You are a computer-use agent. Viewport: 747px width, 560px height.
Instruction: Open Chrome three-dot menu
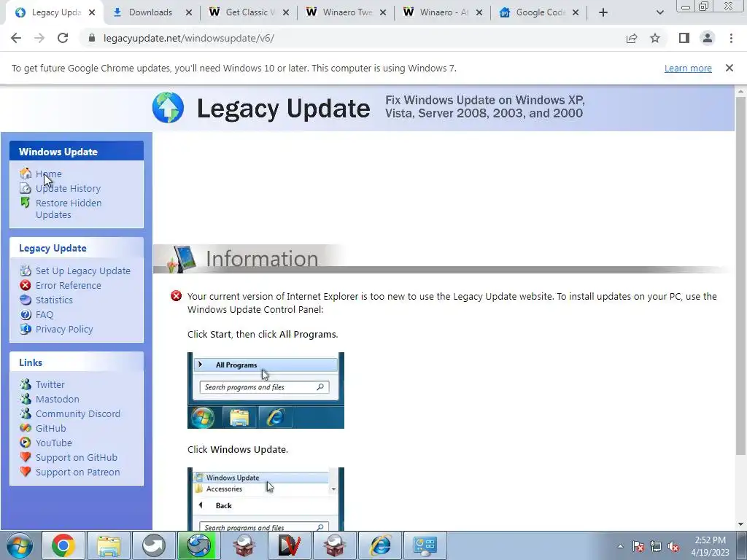tap(731, 38)
